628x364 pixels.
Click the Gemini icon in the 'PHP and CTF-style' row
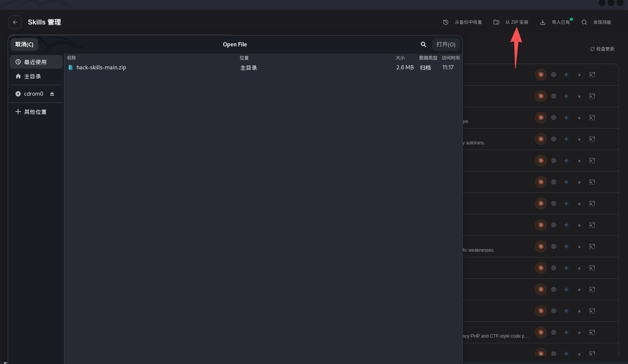click(x=567, y=332)
